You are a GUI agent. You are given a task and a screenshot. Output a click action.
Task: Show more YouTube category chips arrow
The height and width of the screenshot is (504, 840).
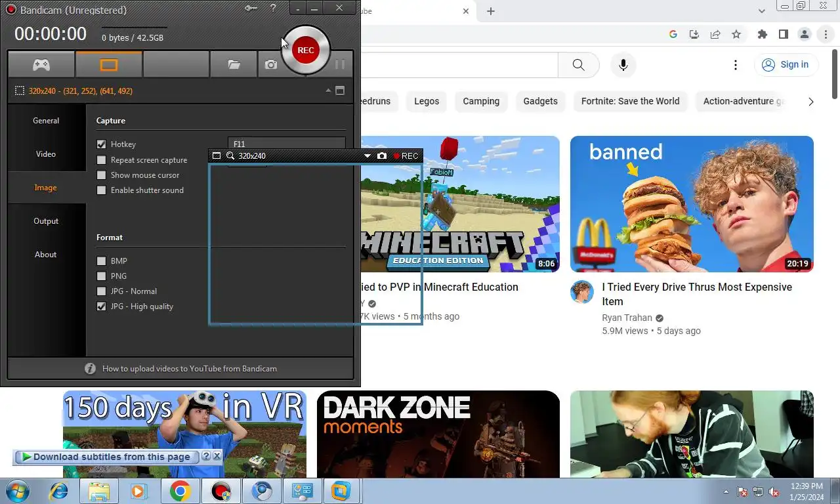(x=811, y=101)
